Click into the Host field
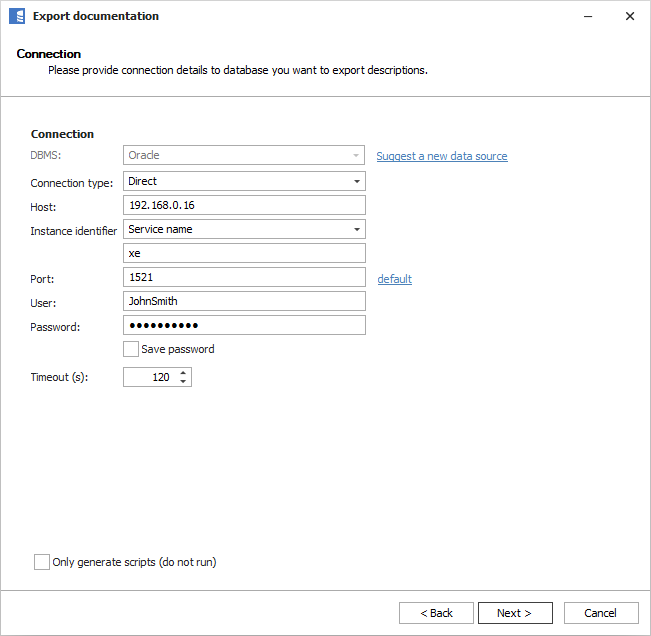Viewport: 651px width, 636px height. (244, 205)
